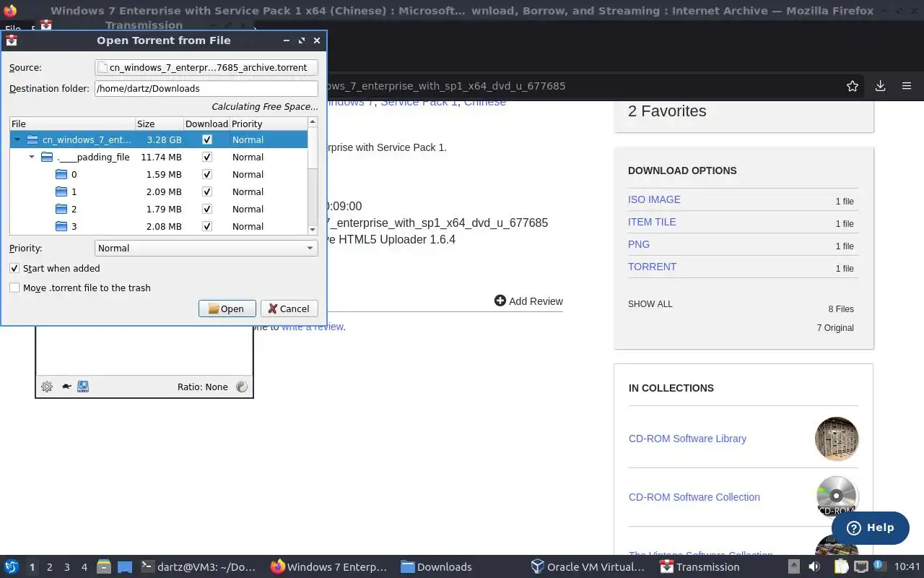Click CD-ROM Software Collection disc thumbnail

pyautogui.click(x=837, y=497)
